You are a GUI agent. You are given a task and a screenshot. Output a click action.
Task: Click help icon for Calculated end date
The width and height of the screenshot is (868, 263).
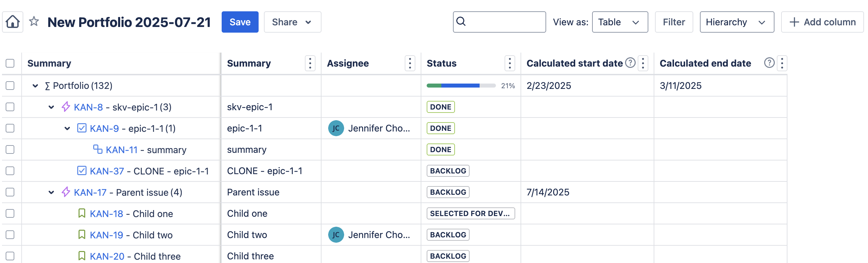[x=769, y=63]
